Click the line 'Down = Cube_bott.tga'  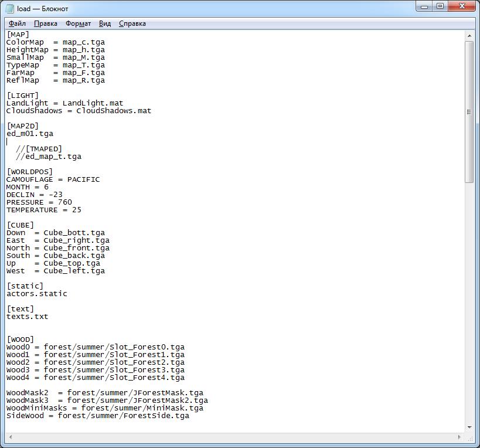tap(56, 233)
